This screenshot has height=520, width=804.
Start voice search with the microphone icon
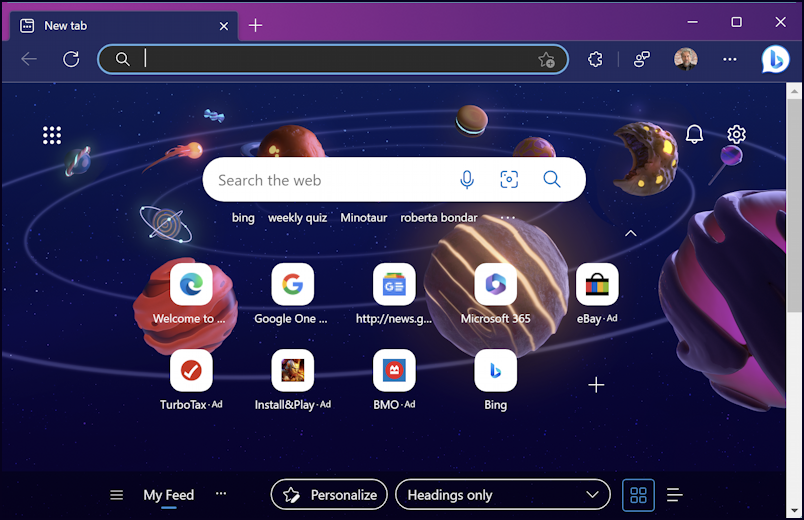pos(467,179)
